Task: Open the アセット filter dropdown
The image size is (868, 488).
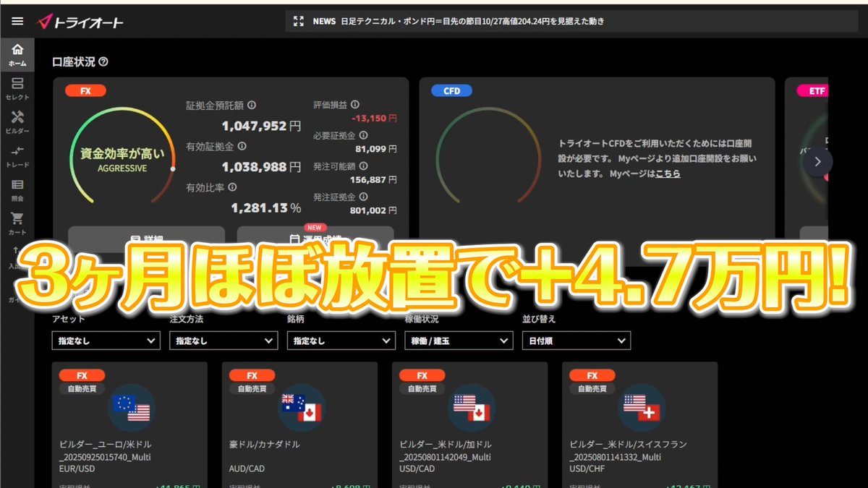Action: point(106,341)
